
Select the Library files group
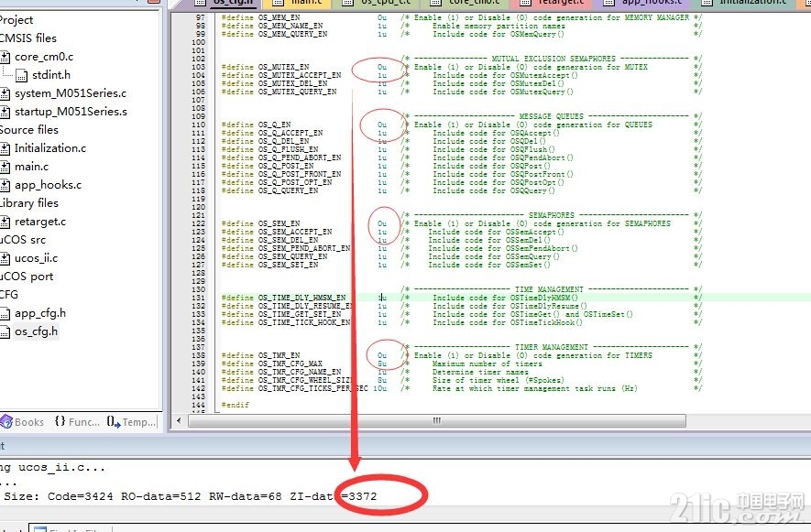coord(29,203)
